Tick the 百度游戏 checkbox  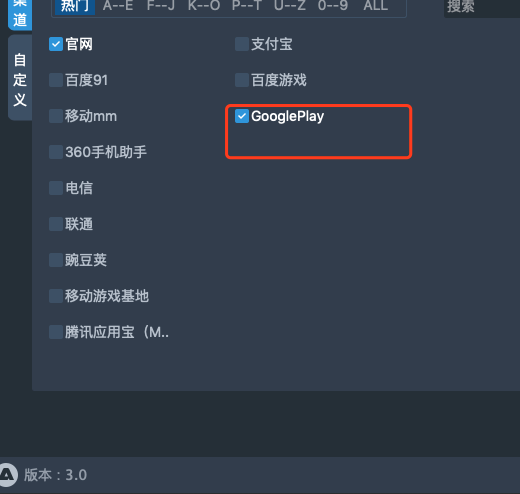click(242, 80)
